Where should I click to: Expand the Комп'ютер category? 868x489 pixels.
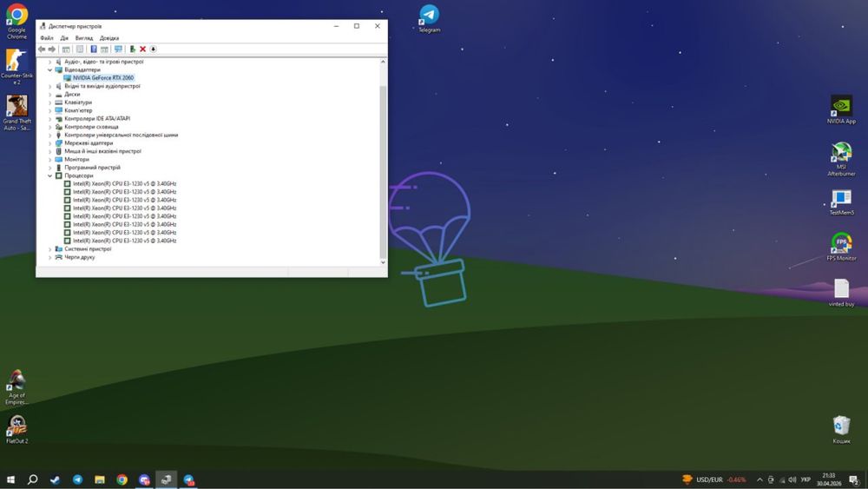click(49, 110)
